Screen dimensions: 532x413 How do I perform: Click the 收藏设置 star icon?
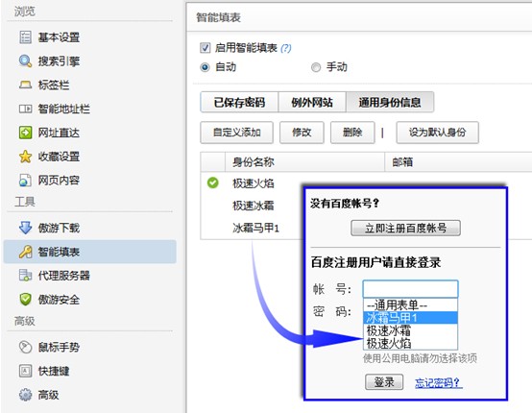click(25, 157)
